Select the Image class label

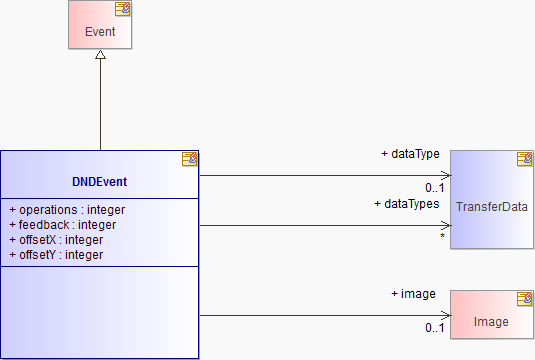point(491,322)
